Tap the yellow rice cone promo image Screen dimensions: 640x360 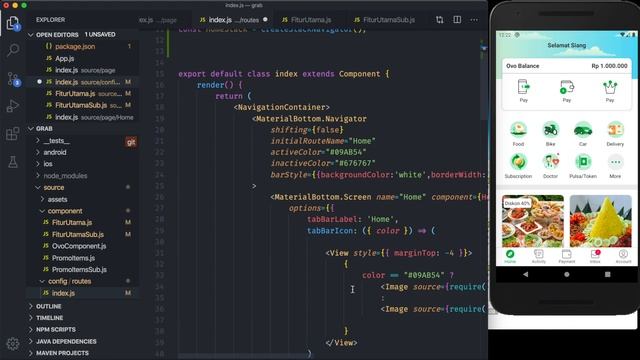601,221
